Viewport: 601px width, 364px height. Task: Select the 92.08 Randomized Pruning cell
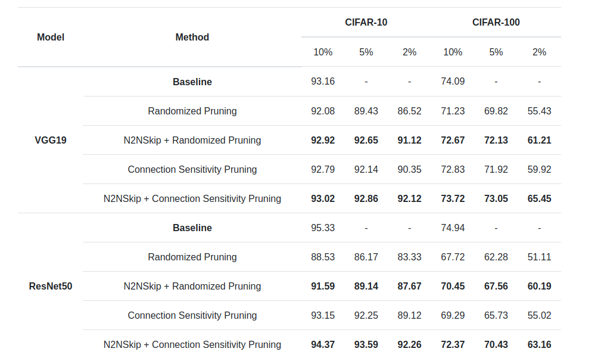[x=323, y=111]
